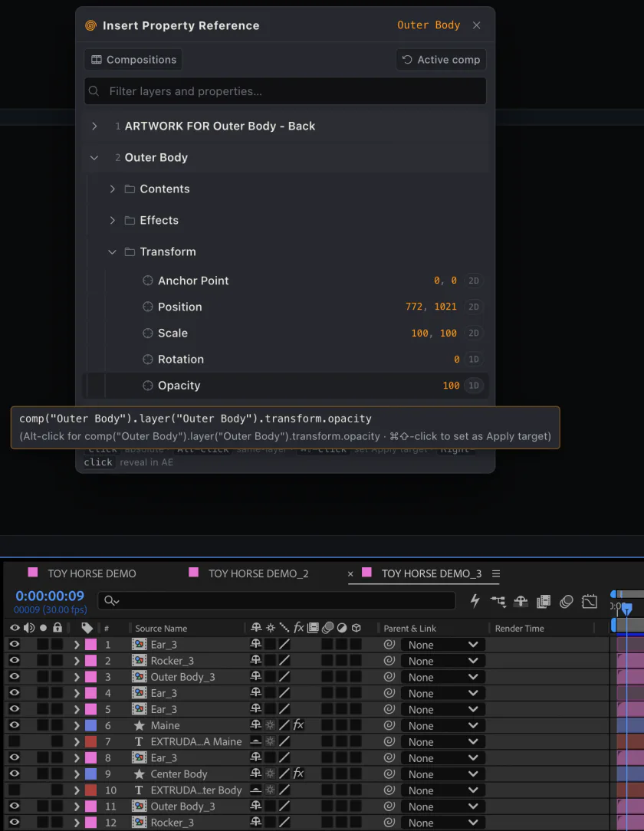Image resolution: width=644 pixels, height=831 pixels.
Task: Click pink label swatch of layer 1
Action: pyautogui.click(x=91, y=645)
